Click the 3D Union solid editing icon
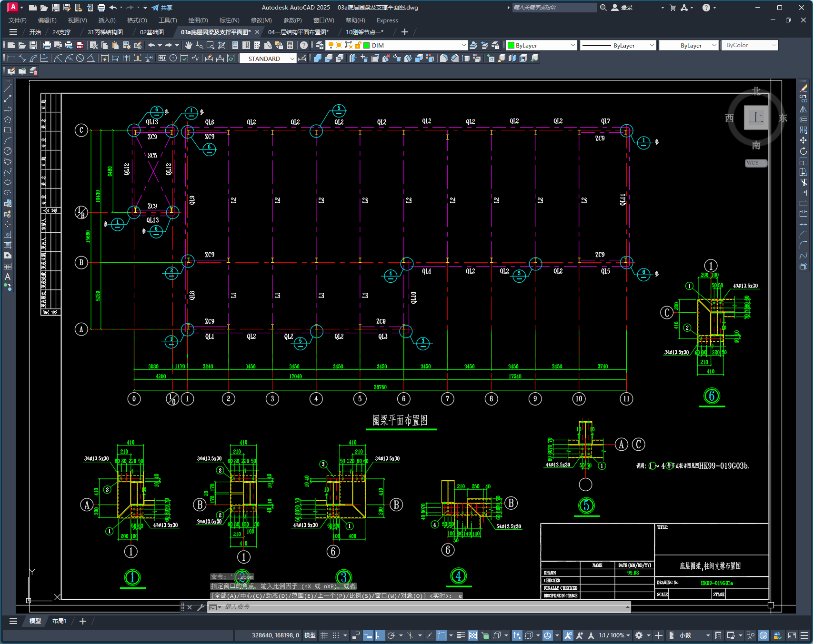 tap(318, 58)
